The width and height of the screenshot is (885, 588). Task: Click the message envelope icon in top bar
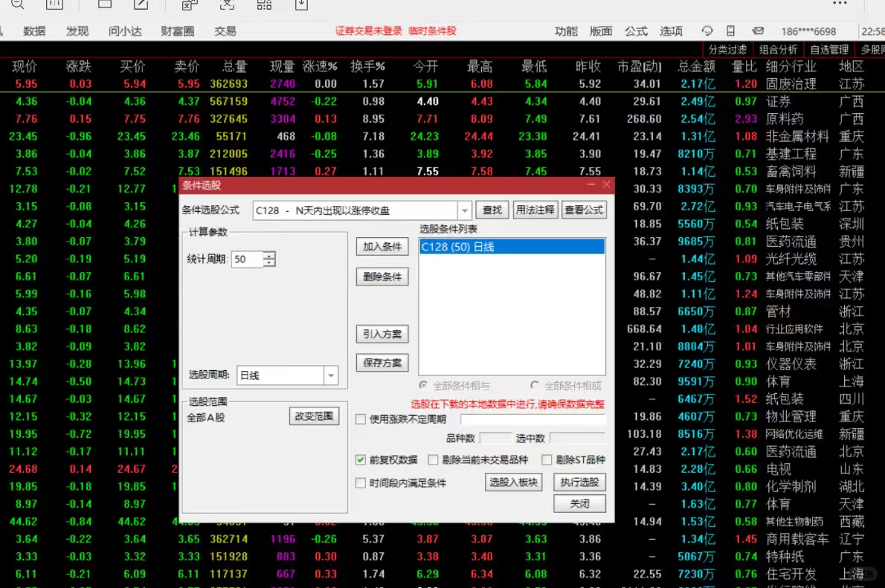tap(759, 31)
